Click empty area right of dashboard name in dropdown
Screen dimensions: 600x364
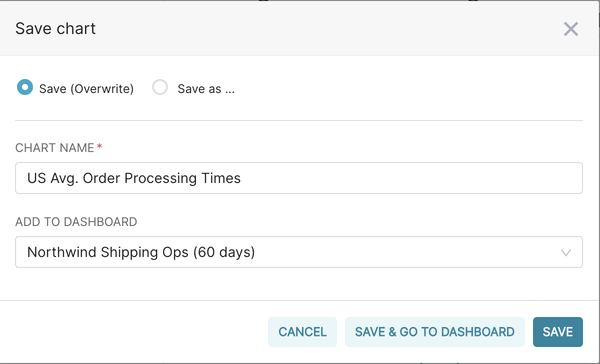[400, 252]
